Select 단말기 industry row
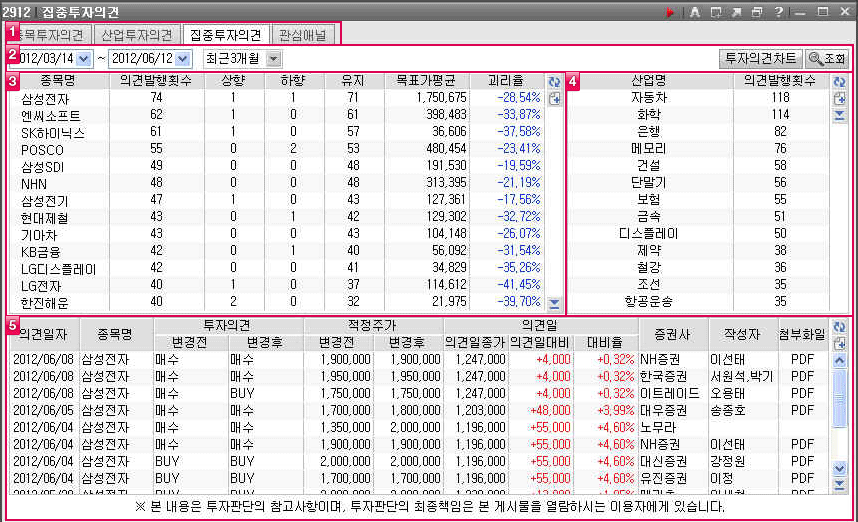The width and height of the screenshot is (858, 522). click(x=698, y=183)
